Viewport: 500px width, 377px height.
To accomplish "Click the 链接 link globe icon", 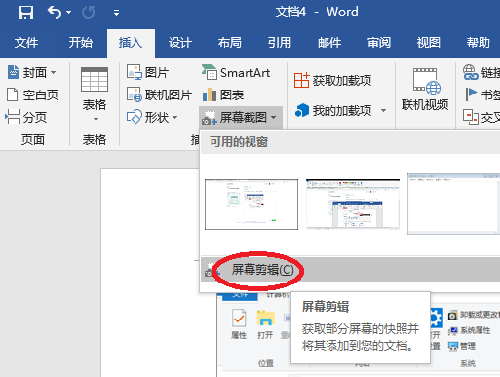I will pyautogui.click(x=471, y=72).
